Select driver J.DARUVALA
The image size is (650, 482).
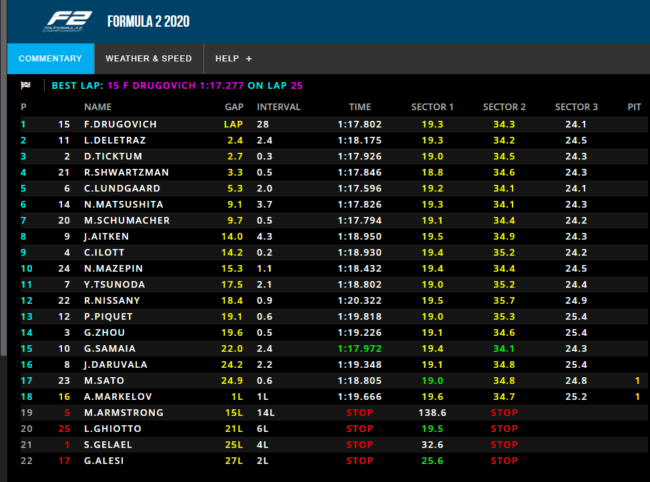116,365
